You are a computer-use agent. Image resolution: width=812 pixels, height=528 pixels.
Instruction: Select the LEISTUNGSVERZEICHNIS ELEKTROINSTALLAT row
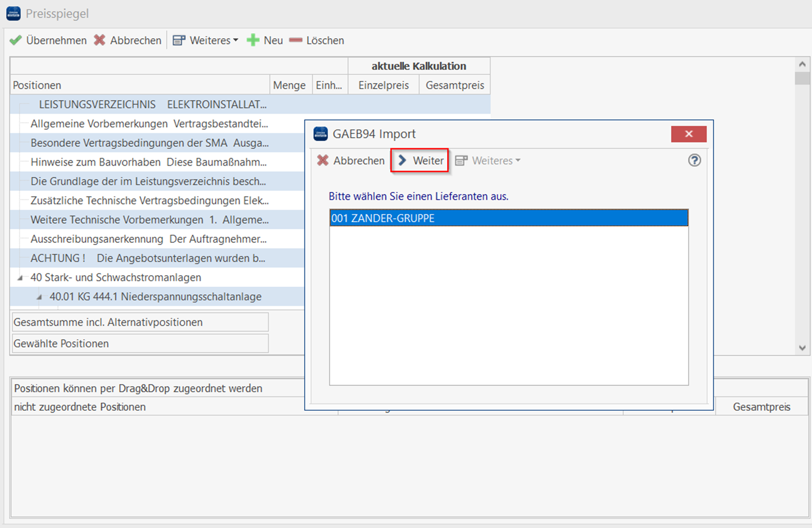[152, 104]
